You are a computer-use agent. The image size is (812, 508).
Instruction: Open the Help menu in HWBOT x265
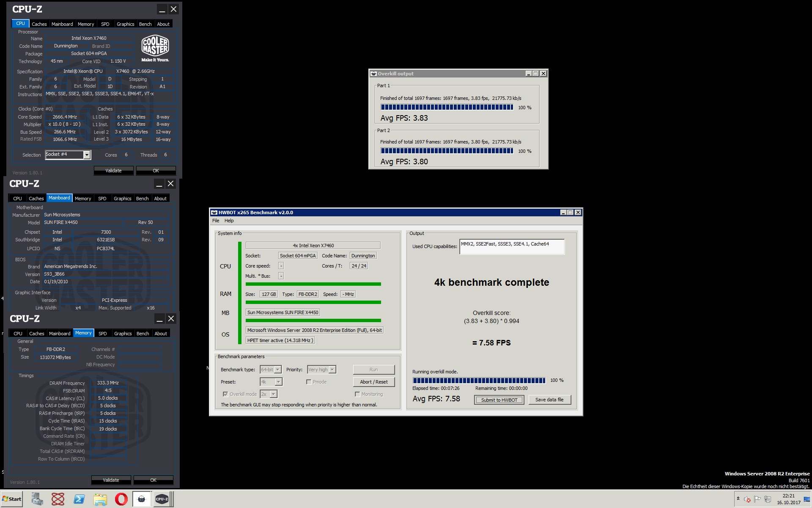pos(229,221)
